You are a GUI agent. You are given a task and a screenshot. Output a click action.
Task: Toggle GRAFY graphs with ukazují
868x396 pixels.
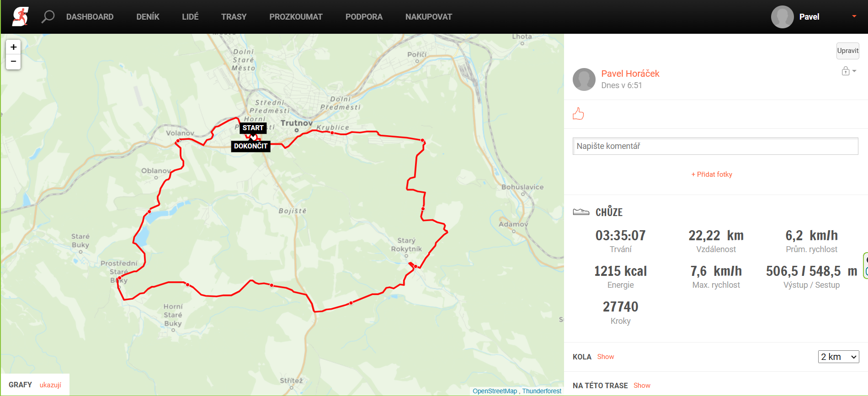click(x=50, y=385)
